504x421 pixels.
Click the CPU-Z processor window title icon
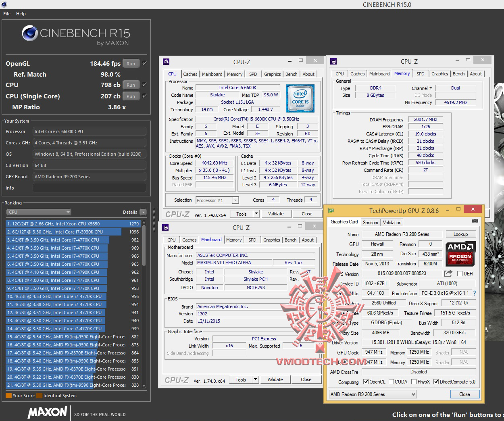pyautogui.click(x=166, y=62)
